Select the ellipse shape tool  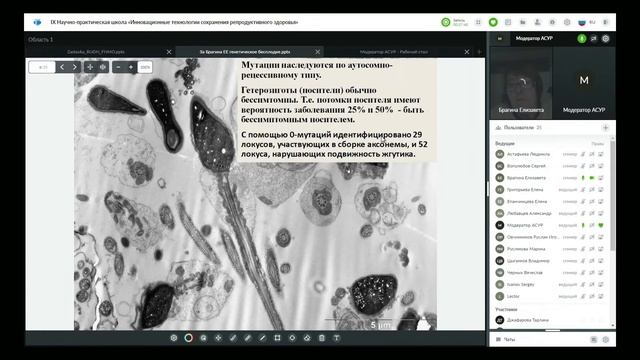coord(292,338)
